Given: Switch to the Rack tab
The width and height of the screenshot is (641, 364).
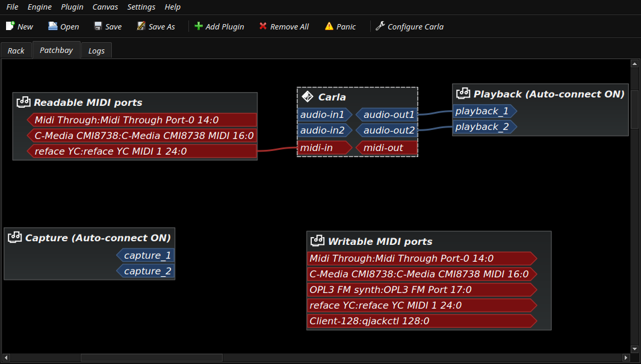Looking at the screenshot, I should coord(16,51).
